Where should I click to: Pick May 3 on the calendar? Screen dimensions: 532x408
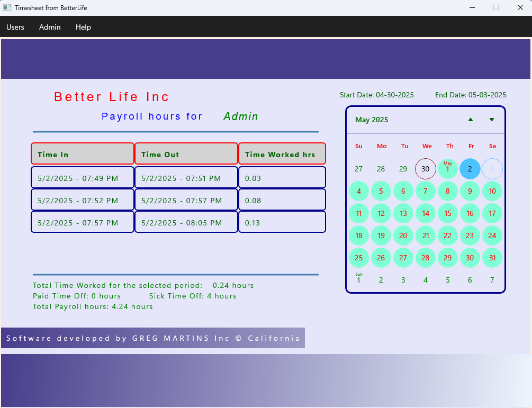point(492,169)
